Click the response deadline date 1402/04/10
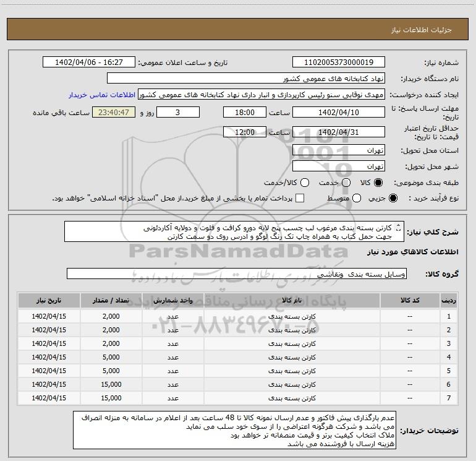Image resolution: width=476 pixels, height=461 pixels. [x=339, y=112]
